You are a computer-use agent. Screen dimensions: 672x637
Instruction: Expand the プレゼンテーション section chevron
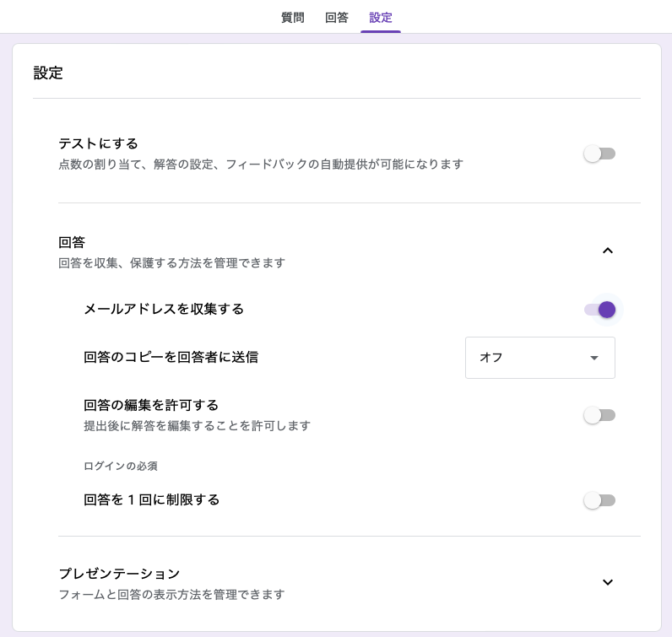pos(607,582)
